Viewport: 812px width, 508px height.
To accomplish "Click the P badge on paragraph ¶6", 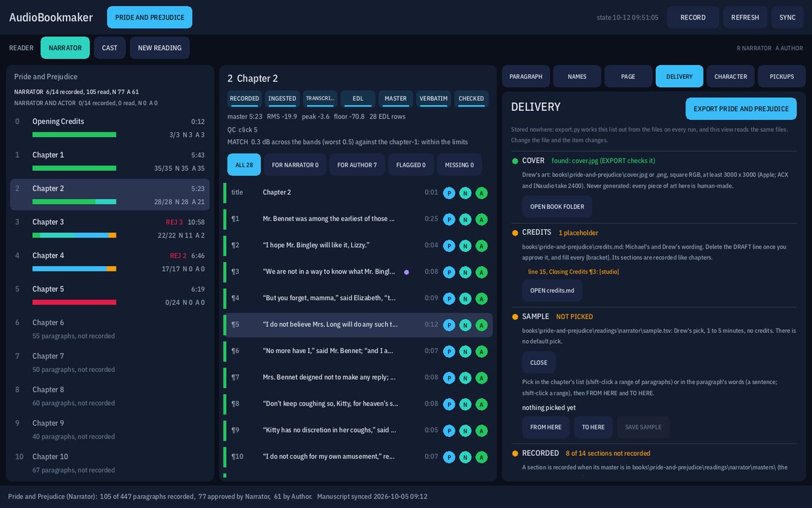I will [x=449, y=352].
